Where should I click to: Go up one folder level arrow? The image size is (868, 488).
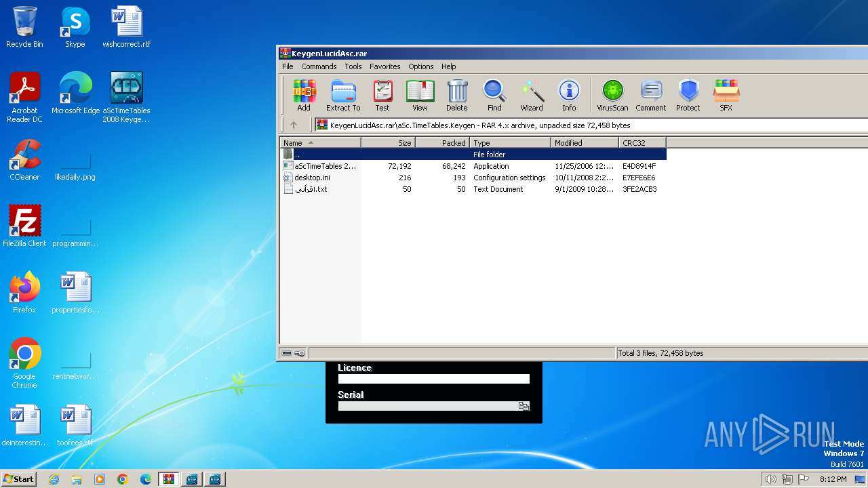(294, 125)
